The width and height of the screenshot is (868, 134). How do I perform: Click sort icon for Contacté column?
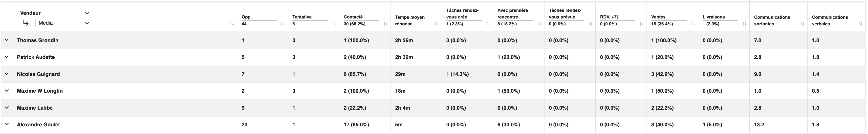(385, 24)
